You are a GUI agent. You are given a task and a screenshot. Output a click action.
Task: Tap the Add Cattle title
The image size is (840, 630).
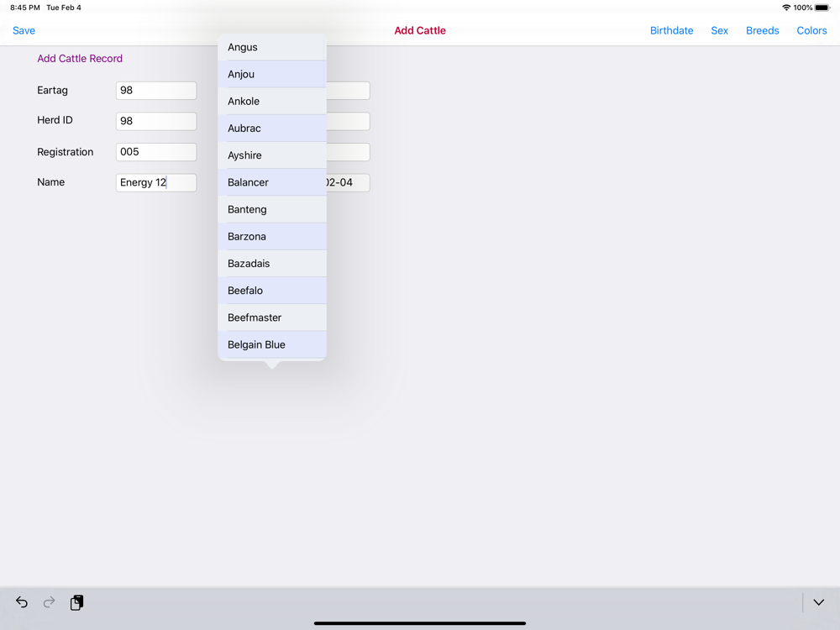420,30
